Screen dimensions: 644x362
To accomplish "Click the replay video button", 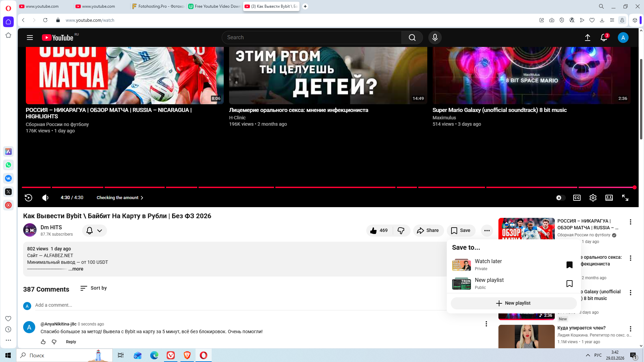I will pos(29,198).
